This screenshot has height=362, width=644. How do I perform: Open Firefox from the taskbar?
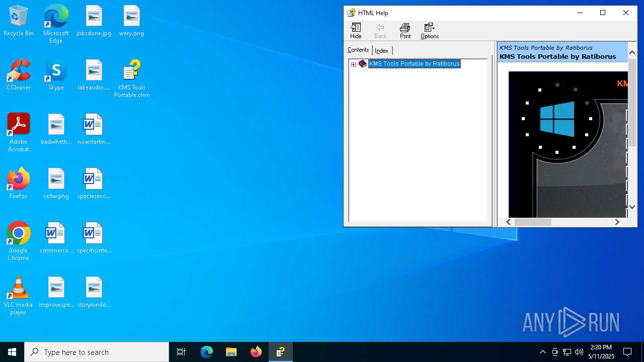pos(256,352)
